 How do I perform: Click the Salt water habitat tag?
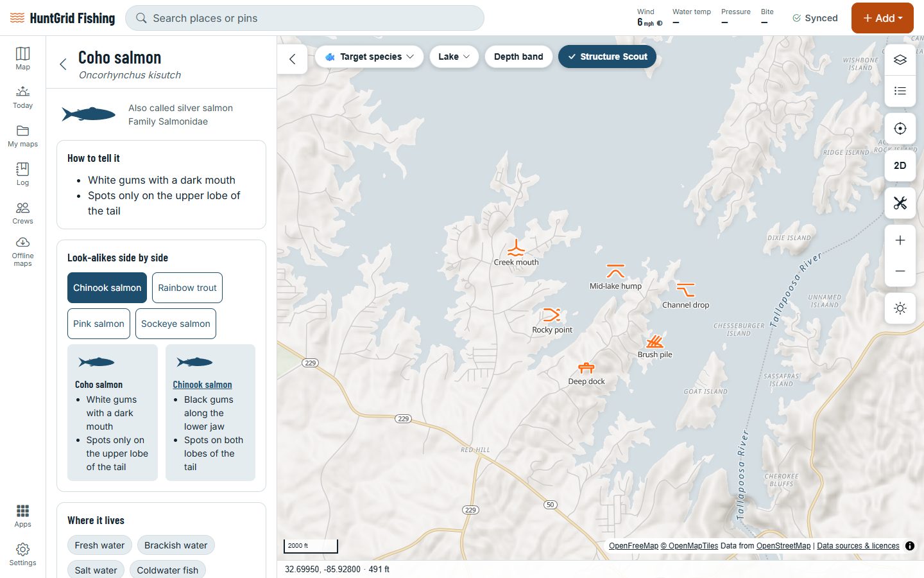click(96, 570)
